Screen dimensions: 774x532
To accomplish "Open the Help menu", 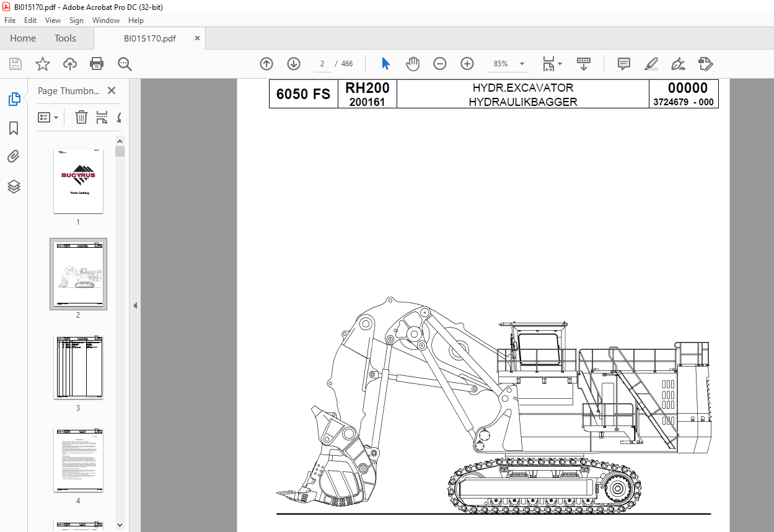I will click(136, 20).
